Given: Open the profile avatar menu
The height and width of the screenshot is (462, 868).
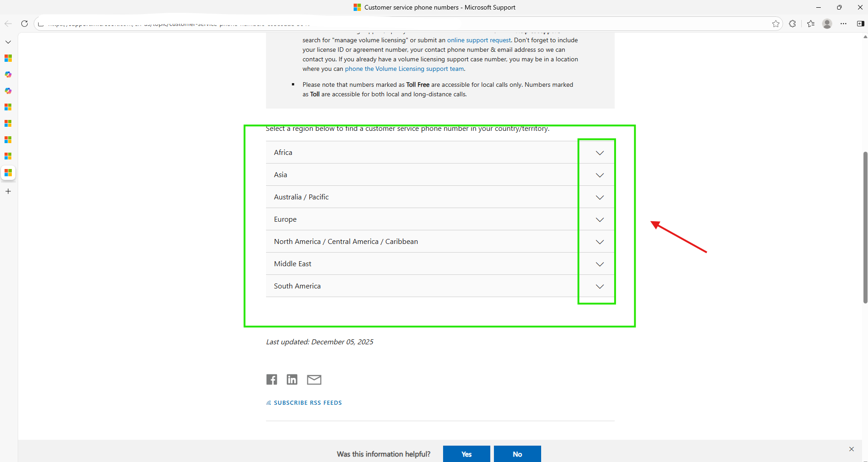Looking at the screenshot, I should 827,24.
